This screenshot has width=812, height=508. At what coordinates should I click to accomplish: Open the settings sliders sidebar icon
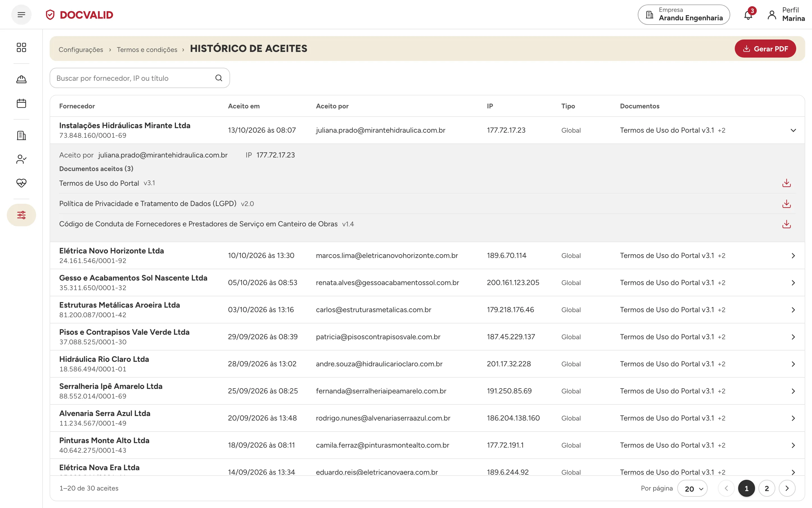pyautogui.click(x=21, y=215)
